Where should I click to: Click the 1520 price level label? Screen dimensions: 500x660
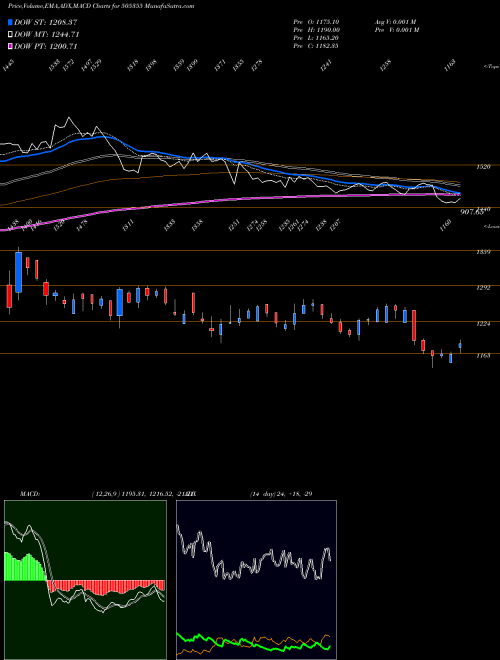[x=483, y=167]
